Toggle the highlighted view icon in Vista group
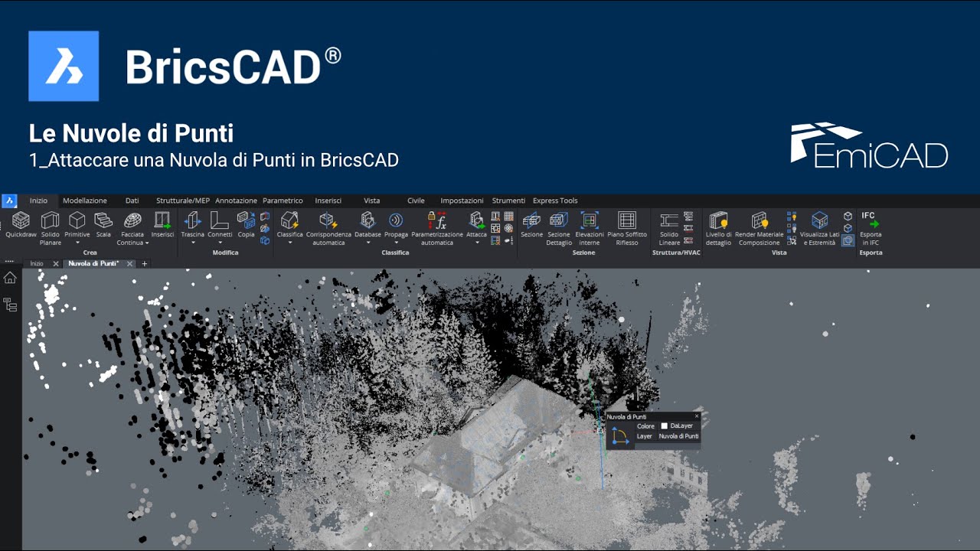 click(848, 240)
